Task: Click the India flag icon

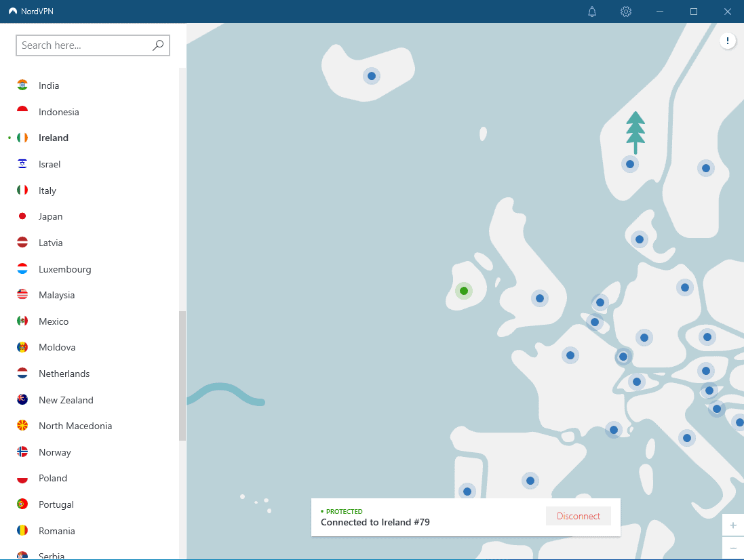Action: 22,85
